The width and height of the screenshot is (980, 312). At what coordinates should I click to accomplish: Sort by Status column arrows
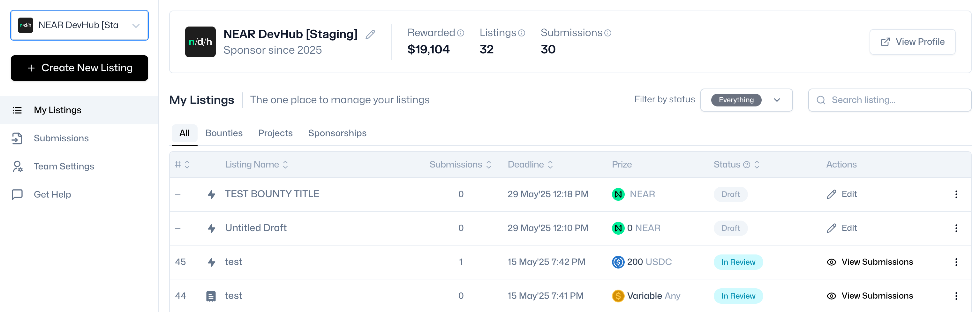click(x=756, y=165)
